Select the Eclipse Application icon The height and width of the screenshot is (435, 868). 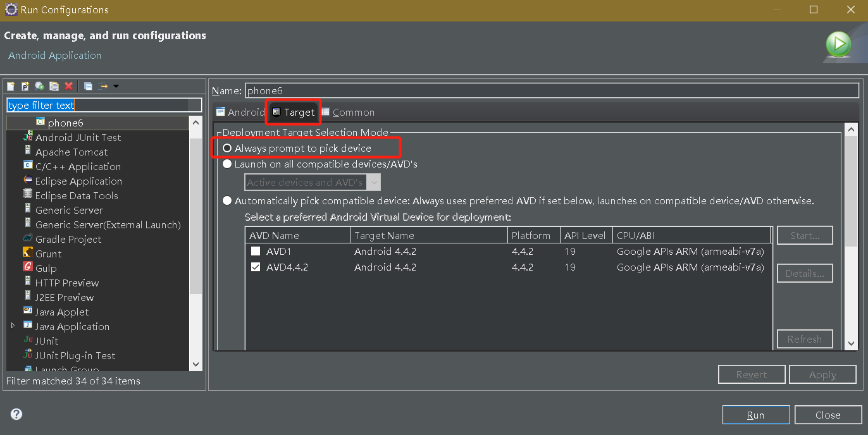28,180
